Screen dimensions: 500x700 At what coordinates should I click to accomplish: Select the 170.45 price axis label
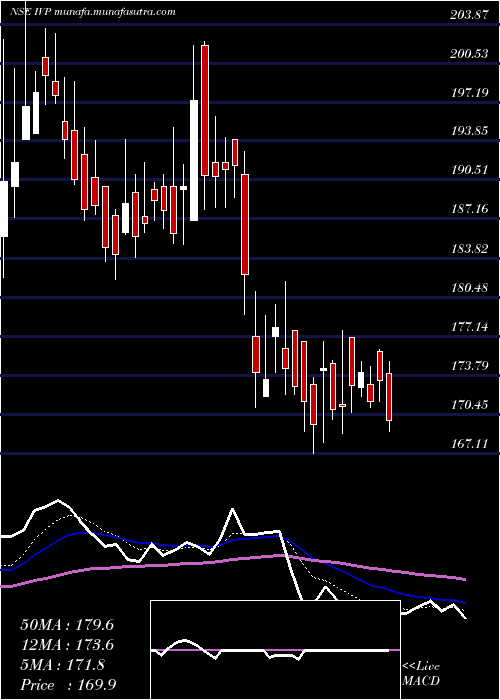click(x=468, y=405)
